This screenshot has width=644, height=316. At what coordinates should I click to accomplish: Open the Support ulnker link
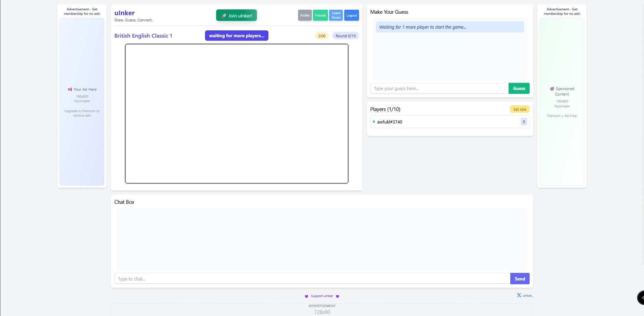tap(322, 296)
